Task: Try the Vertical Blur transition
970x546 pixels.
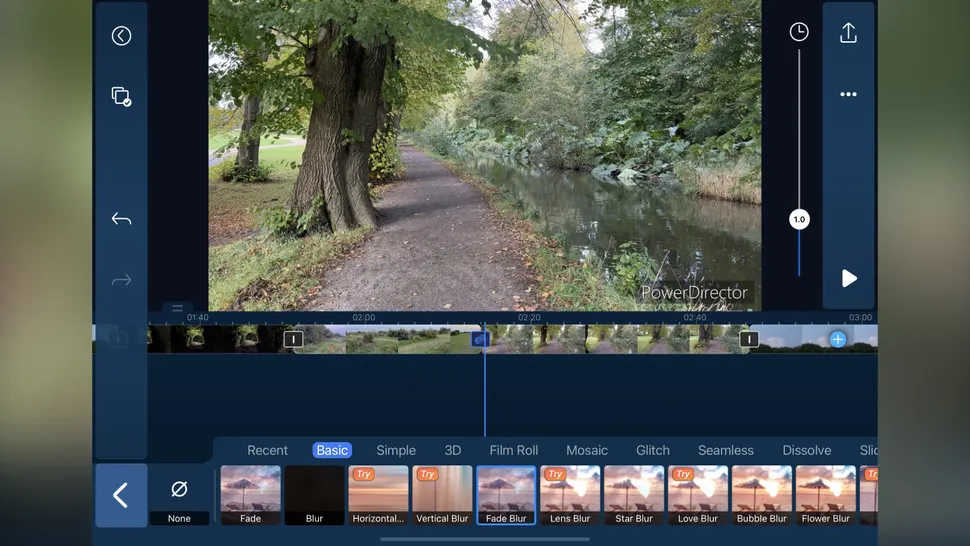Action: tap(442, 494)
